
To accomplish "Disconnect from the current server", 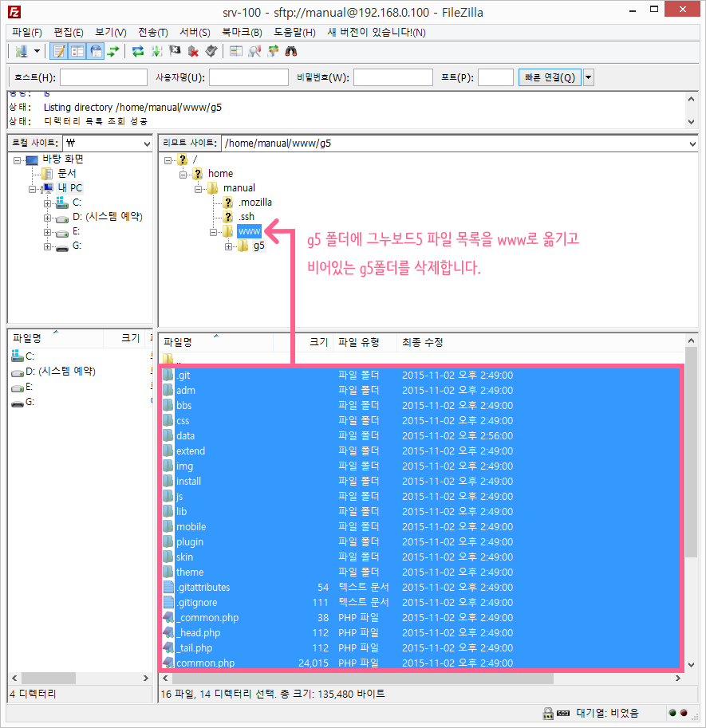I will click(193, 51).
